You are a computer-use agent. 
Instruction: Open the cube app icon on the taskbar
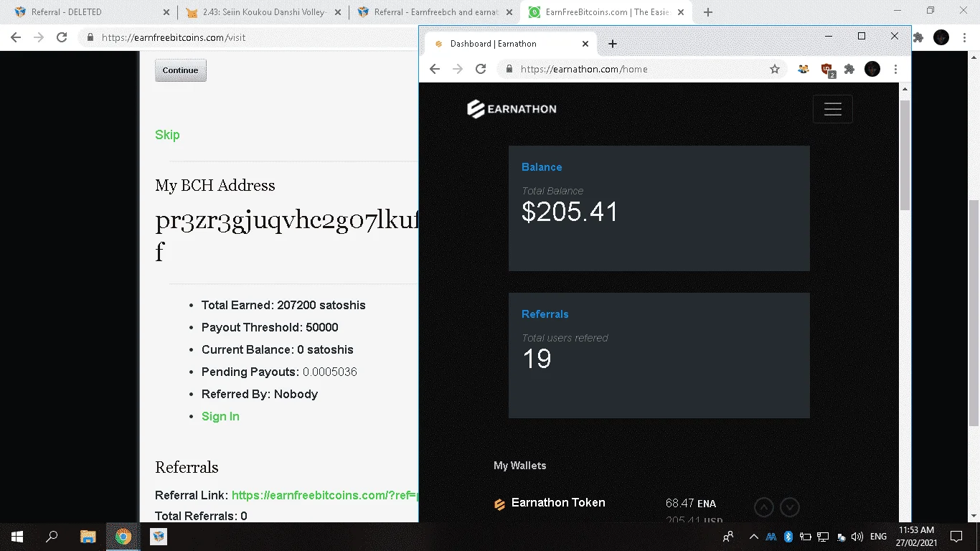tap(159, 537)
